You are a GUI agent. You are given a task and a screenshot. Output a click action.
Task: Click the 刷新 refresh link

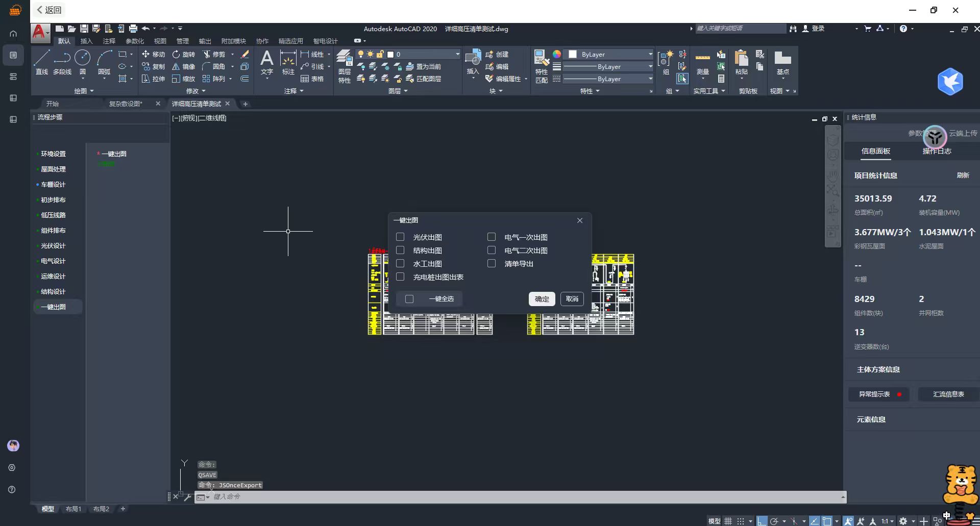click(963, 175)
